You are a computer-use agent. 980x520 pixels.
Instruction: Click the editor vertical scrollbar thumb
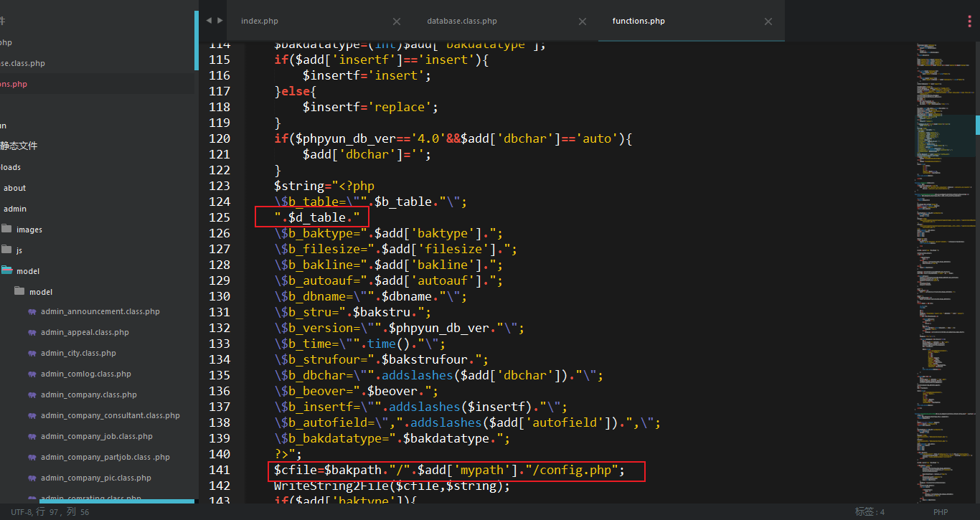pyautogui.click(x=977, y=125)
